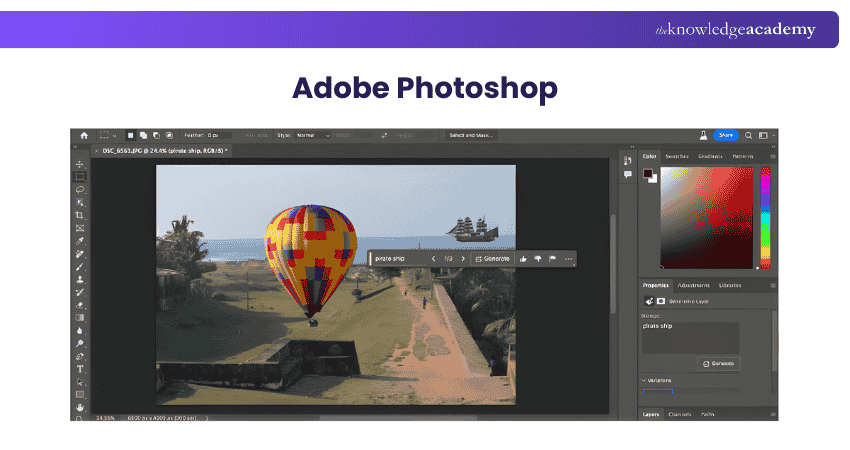Show previous variation arrow
This screenshot has height=450, width=850.
tap(434, 259)
